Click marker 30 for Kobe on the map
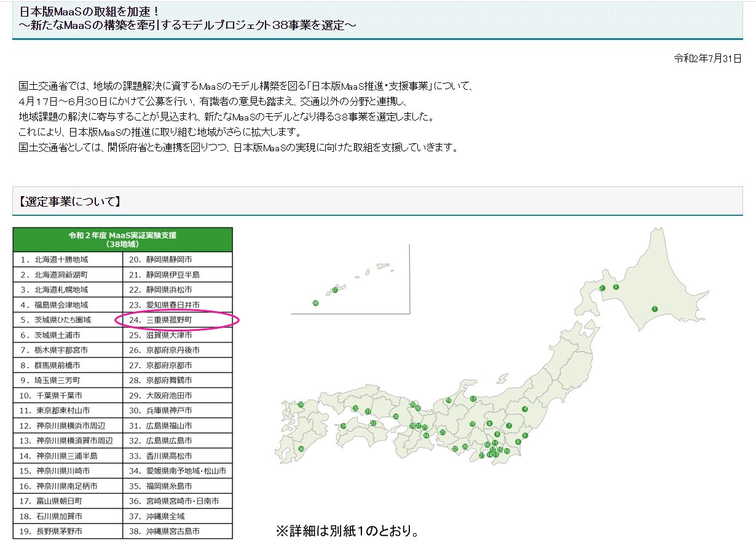 tap(396, 416)
